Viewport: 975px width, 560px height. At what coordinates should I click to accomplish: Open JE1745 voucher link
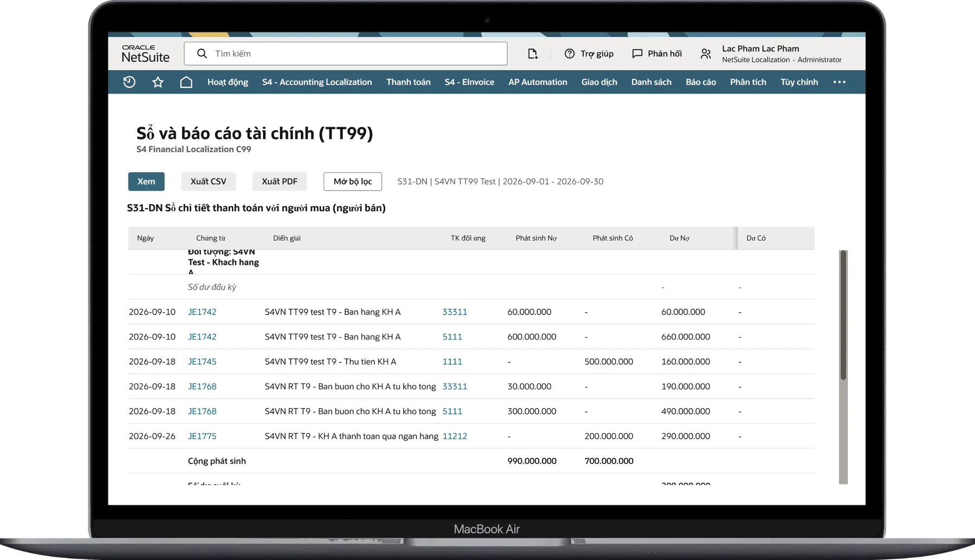(202, 362)
